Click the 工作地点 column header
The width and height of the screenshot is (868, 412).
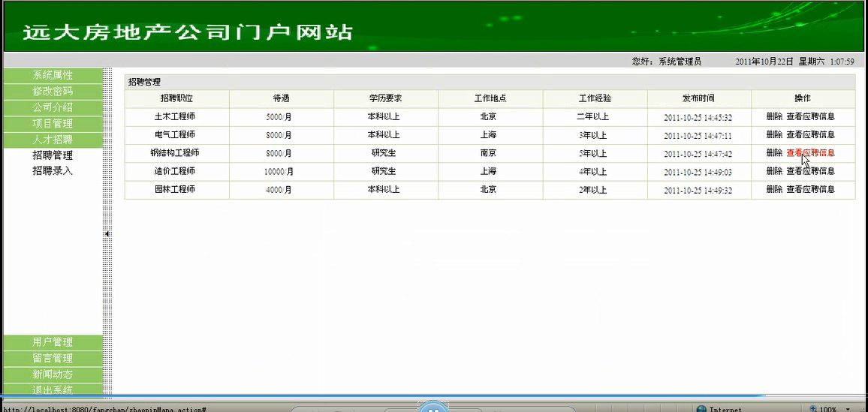point(490,98)
